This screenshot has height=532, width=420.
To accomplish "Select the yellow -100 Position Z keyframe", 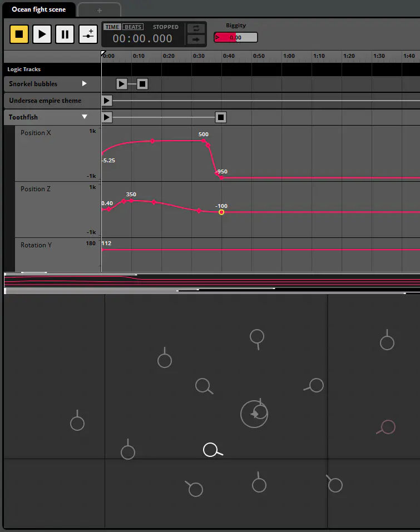I will point(221,212).
